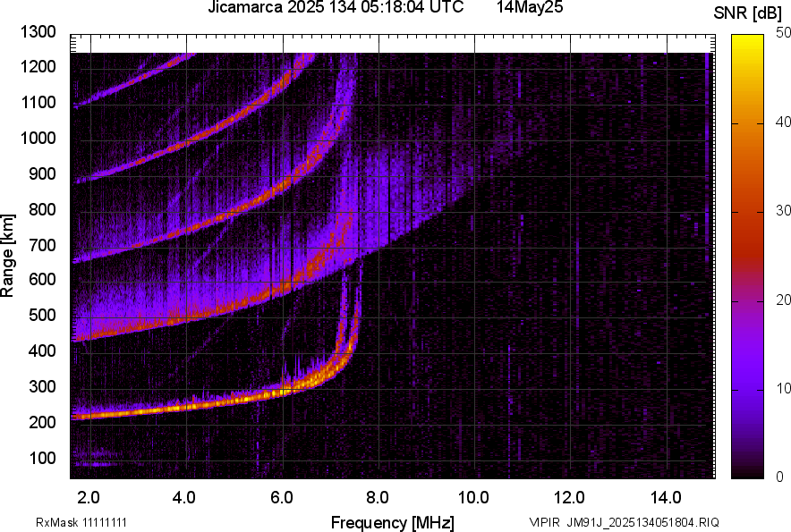Click the 'RxMask 11111111' footer text

pos(81,523)
